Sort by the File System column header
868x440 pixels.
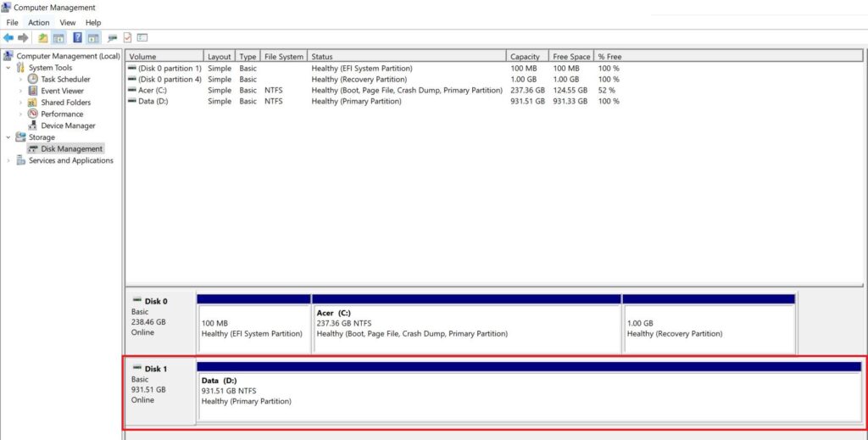click(284, 57)
